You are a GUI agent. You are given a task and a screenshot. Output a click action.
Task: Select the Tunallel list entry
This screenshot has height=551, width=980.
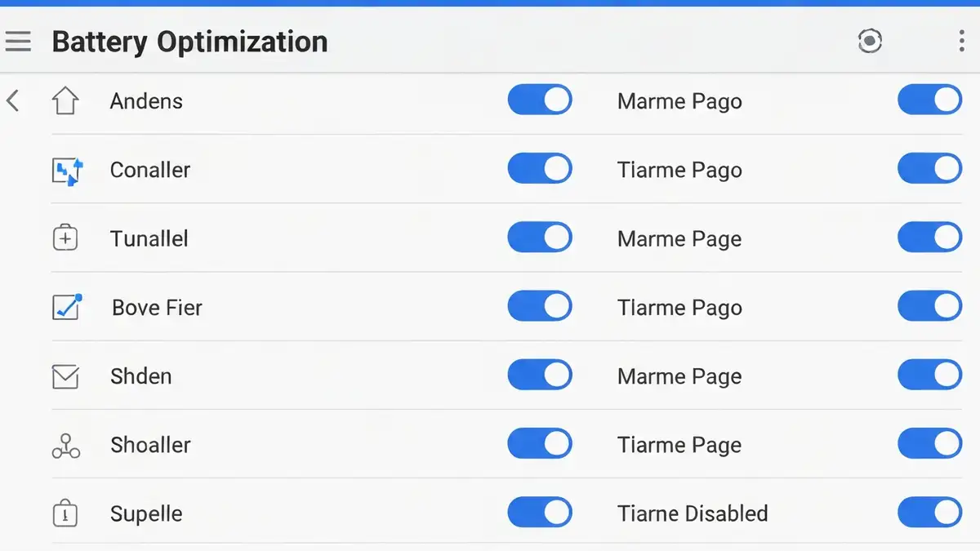tap(312, 238)
